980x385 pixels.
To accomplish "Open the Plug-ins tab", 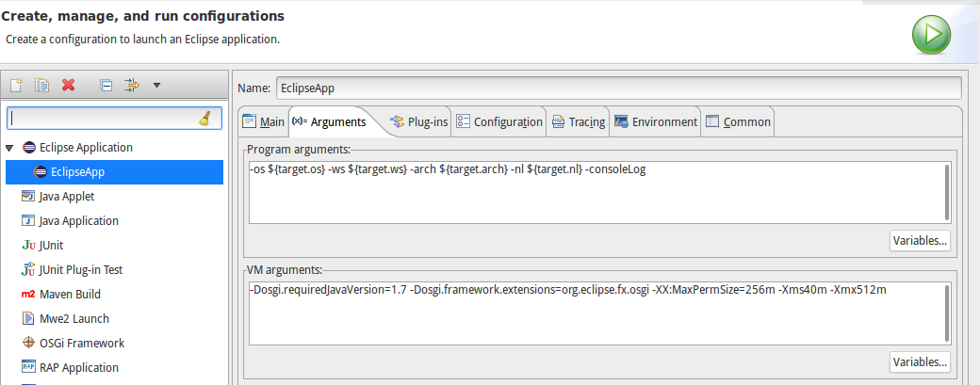I will coord(418,121).
